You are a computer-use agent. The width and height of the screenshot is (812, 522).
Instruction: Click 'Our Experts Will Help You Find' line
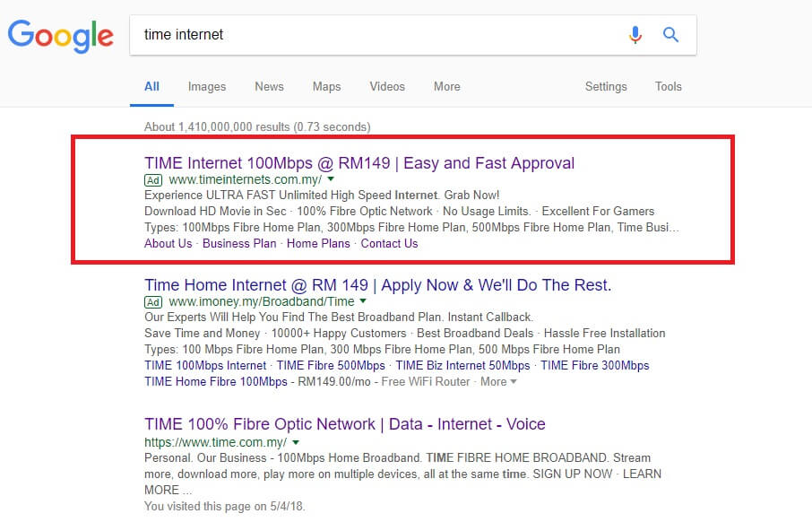pos(339,317)
